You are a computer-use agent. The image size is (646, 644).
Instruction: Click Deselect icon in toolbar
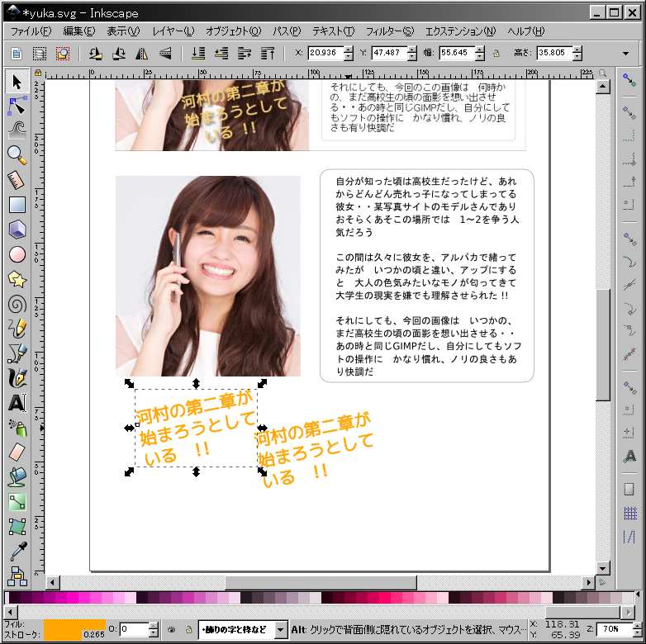pos(63,53)
